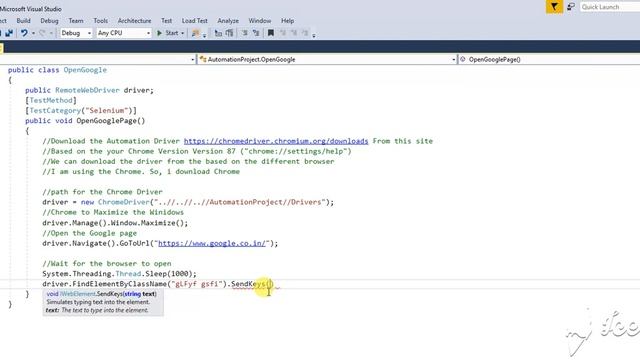The width and height of the screenshot is (640, 360).
Task: Open the Test menu
Action: 167,20
